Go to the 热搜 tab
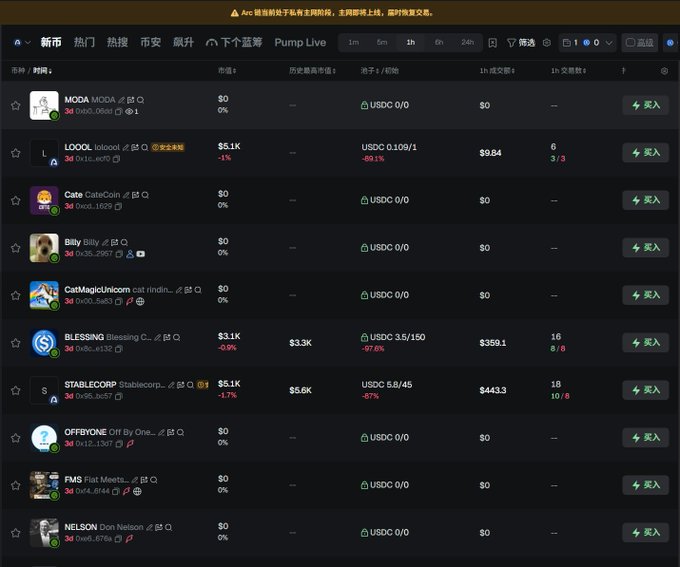Screen dimensions: 680x567 [x=117, y=43]
